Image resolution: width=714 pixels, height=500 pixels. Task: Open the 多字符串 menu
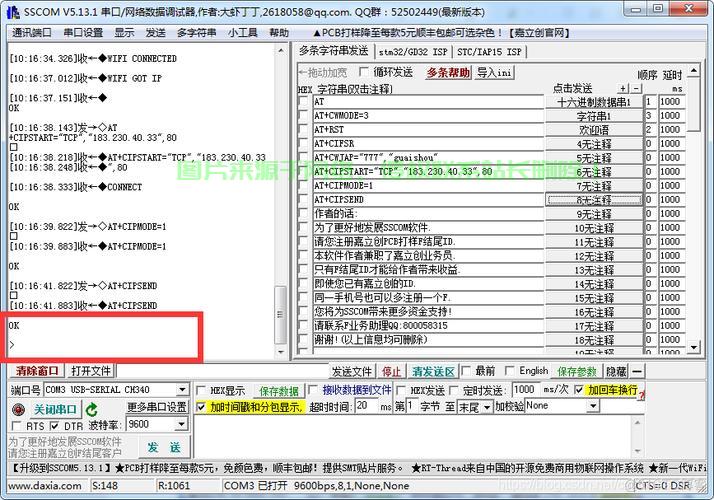(x=196, y=33)
